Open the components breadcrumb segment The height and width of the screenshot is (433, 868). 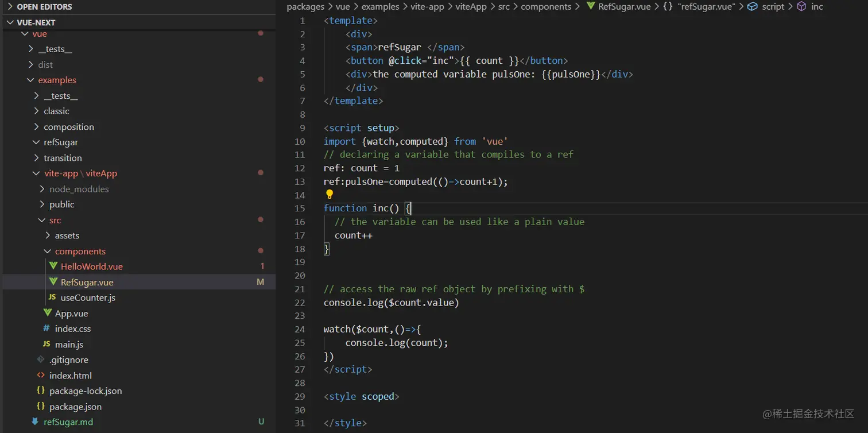tap(546, 6)
